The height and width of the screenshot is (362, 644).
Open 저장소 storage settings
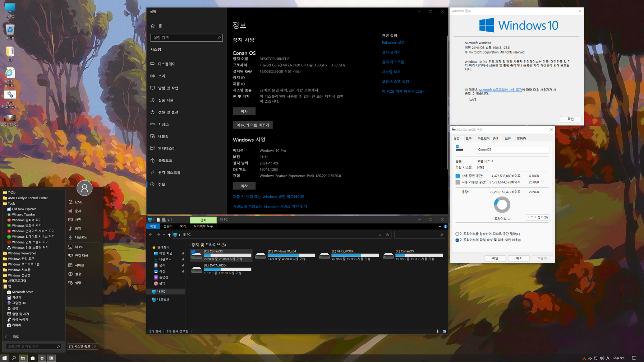pyautogui.click(x=163, y=124)
